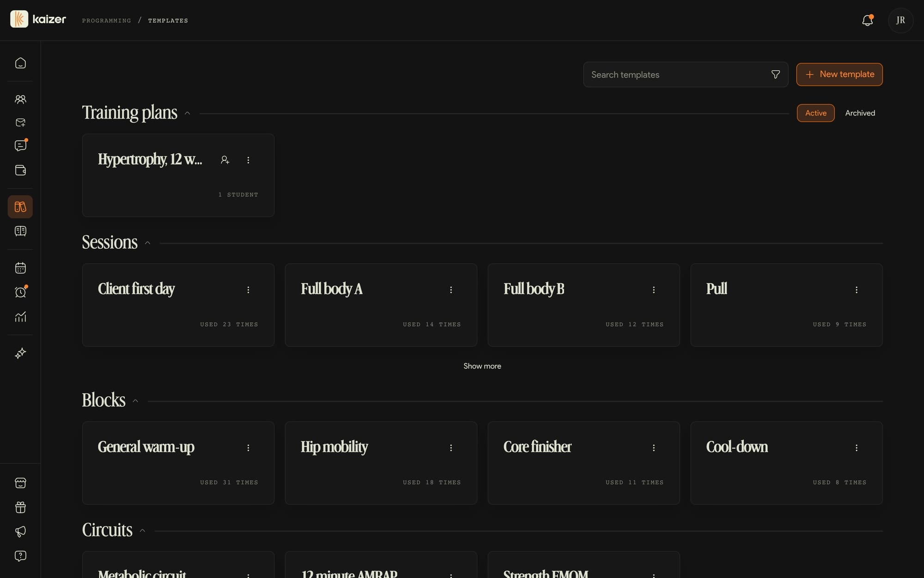
Task: Open the AI sparkle icon in sidebar
Action: coord(20,353)
